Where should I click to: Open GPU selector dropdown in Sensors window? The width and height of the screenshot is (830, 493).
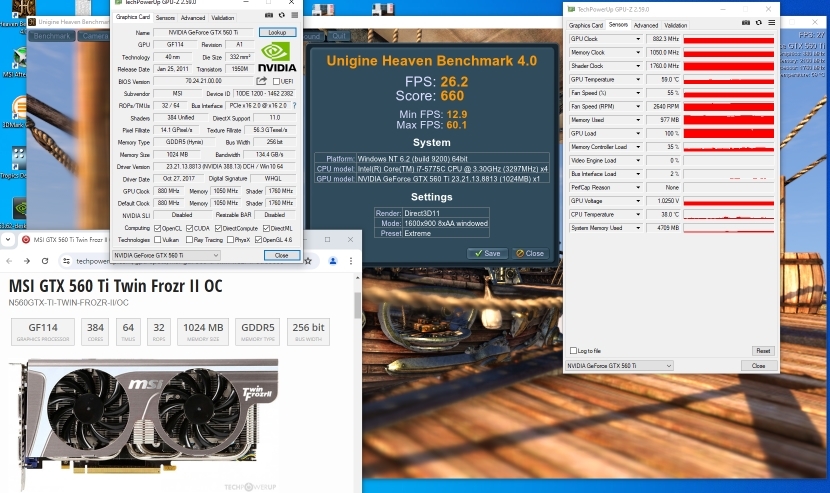(619, 365)
